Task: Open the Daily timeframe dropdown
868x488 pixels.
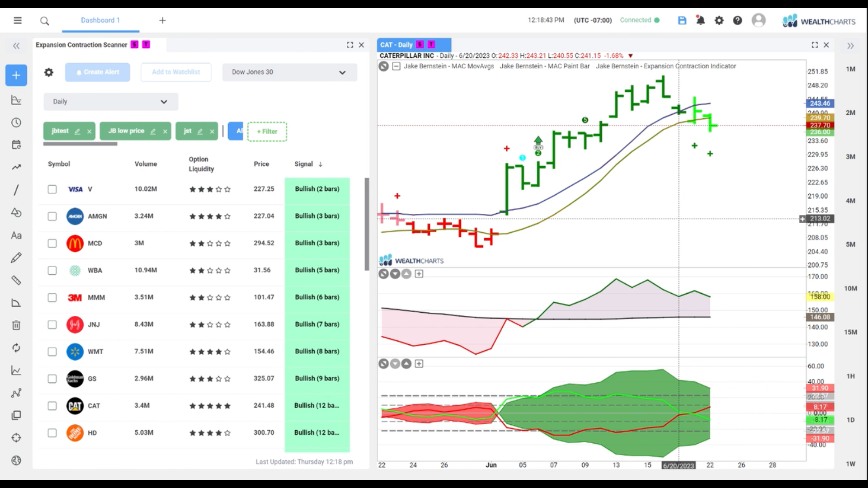Action: tap(111, 102)
